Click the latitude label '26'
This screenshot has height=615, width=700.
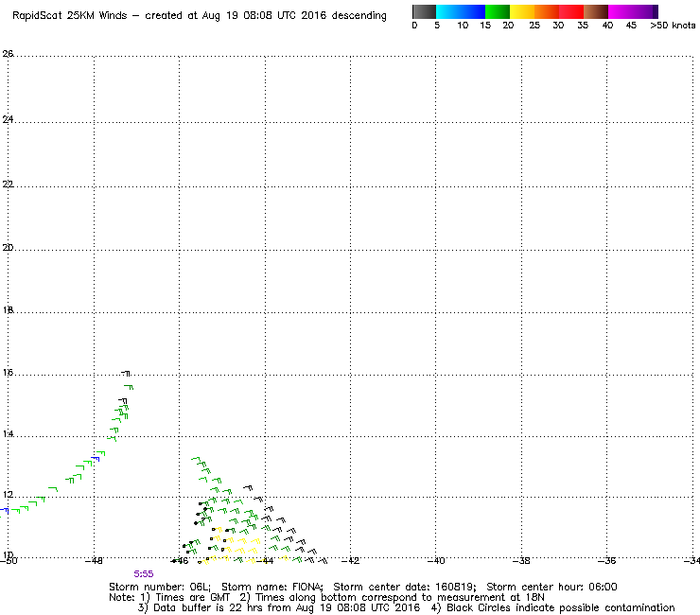tap(8, 54)
